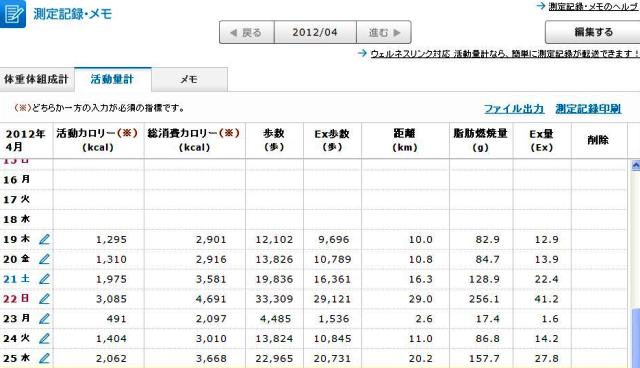Click the Ex量 column header
The width and height of the screenshot is (640, 368).
coord(542,140)
